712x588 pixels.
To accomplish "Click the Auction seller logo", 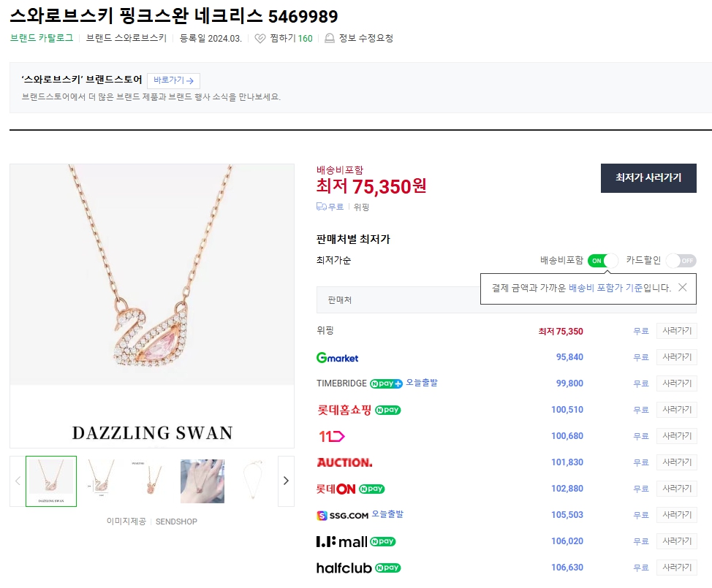I will (344, 462).
